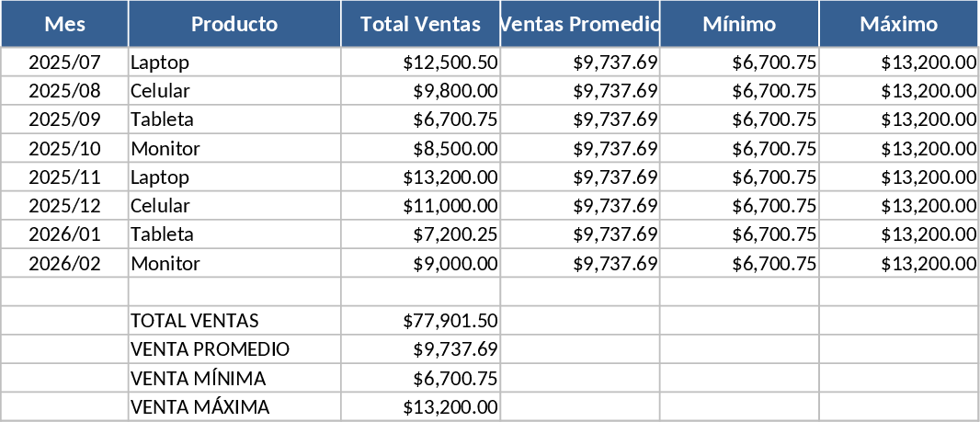
Task: Click the 2025/12 month cell
Action: click(x=64, y=205)
